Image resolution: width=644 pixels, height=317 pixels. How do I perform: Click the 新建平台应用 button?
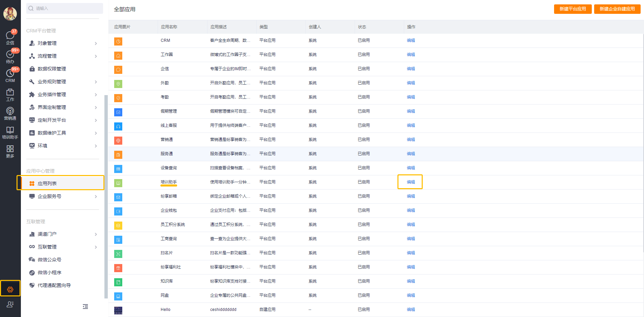pyautogui.click(x=573, y=9)
